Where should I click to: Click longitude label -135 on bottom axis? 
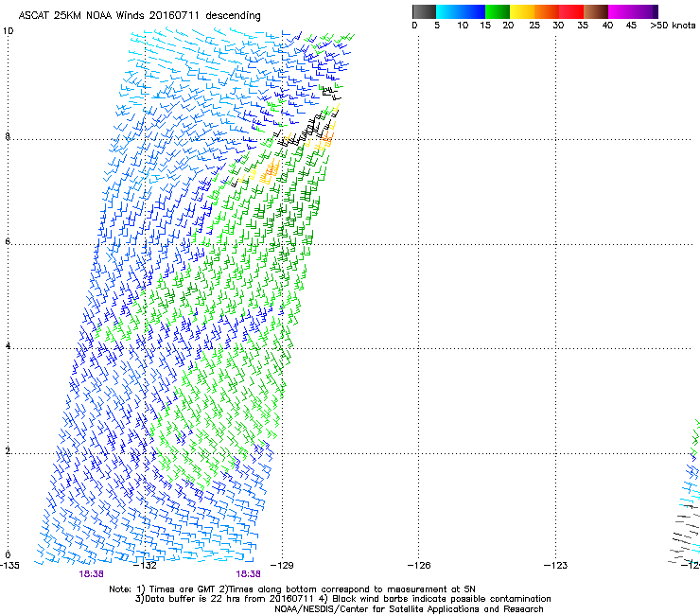[9, 566]
